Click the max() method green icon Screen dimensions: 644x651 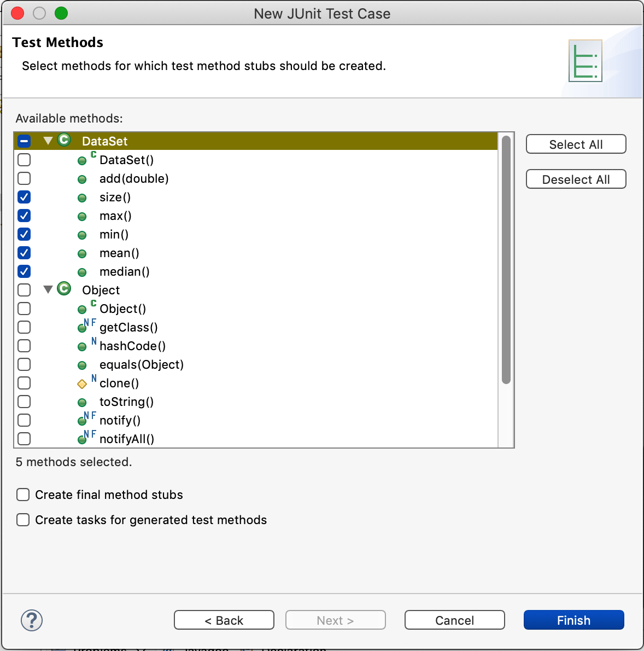pyautogui.click(x=82, y=217)
